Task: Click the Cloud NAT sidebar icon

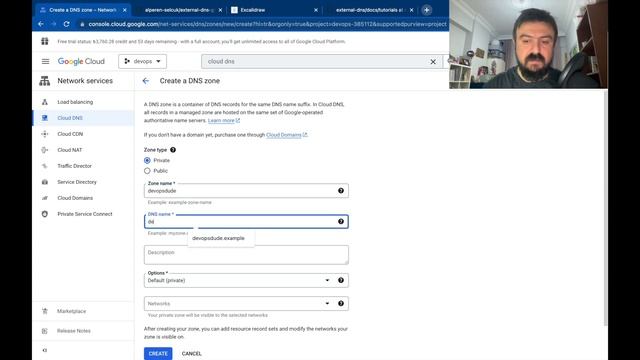Action: tap(45, 150)
